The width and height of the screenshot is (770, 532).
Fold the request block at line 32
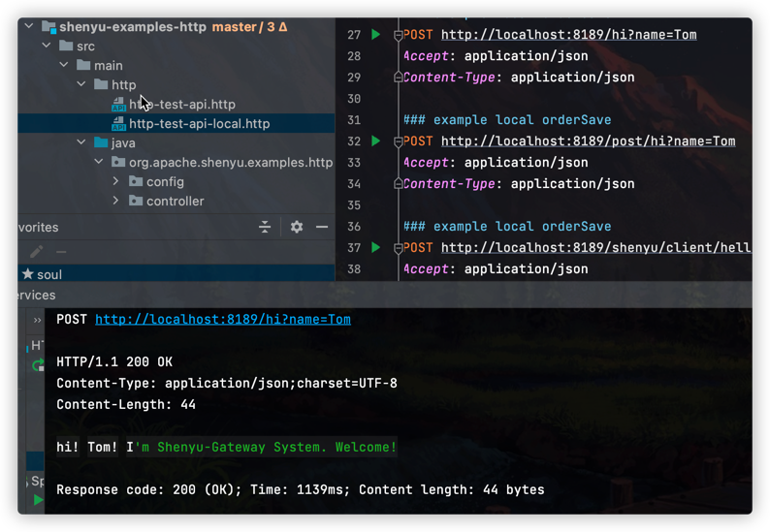[398, 141]
